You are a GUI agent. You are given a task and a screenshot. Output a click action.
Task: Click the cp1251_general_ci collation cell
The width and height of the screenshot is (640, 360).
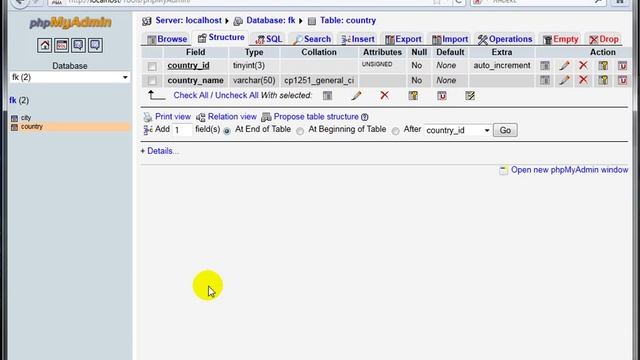[x=319, y=80]
